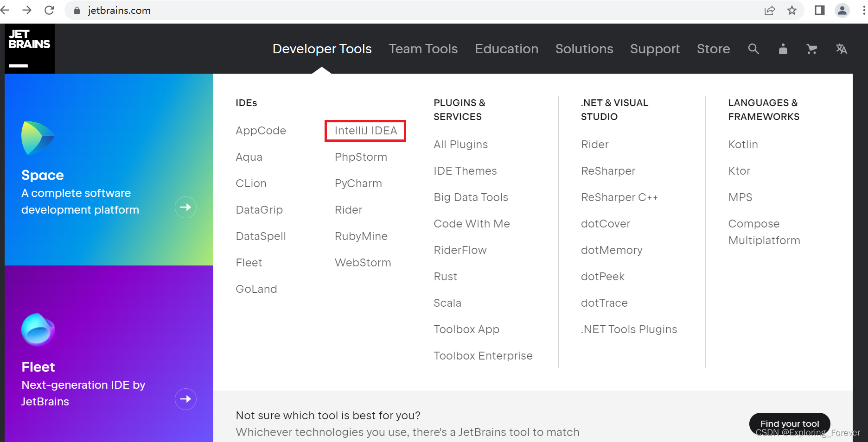Open the Store menu
Screen dimensions: 868x442
[713, 49]
